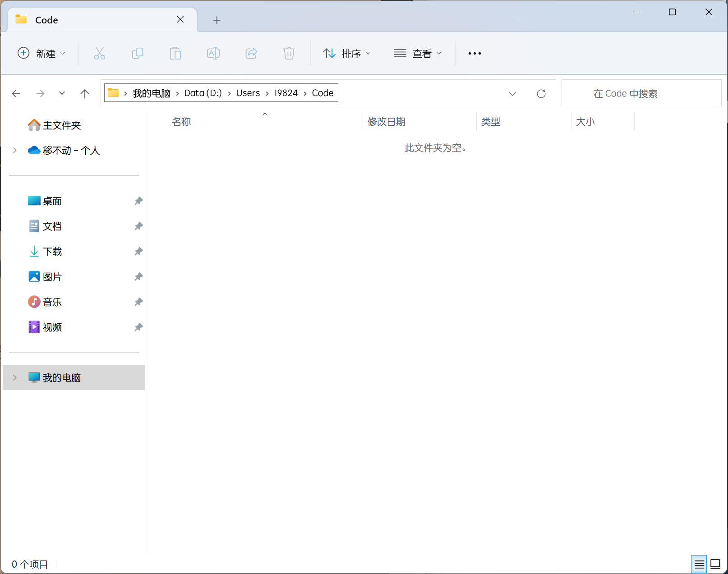Navigate to 我的电脑 breadcrumb
Viewport: 728px width, 574px height.
[x=152, y=93]
